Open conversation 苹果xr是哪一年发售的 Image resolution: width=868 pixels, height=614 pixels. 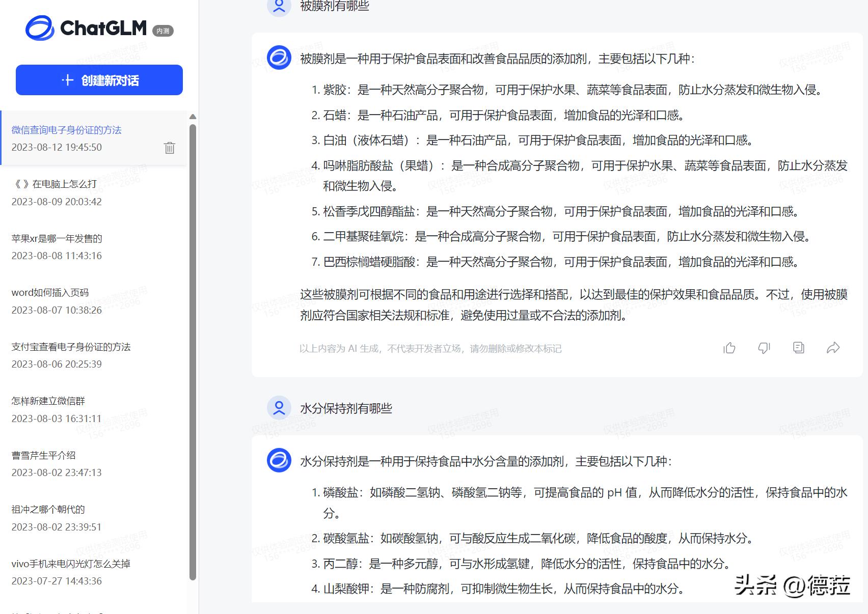(57, 238)
